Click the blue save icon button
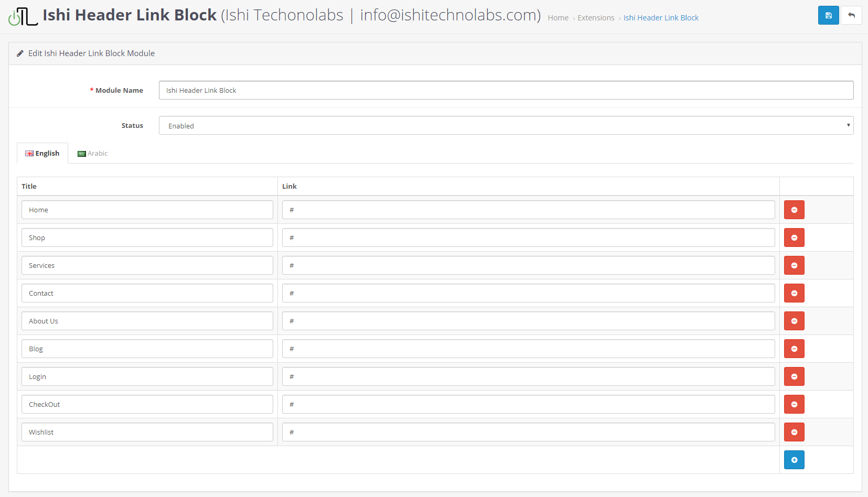868x497 pixels. (828, 15)
